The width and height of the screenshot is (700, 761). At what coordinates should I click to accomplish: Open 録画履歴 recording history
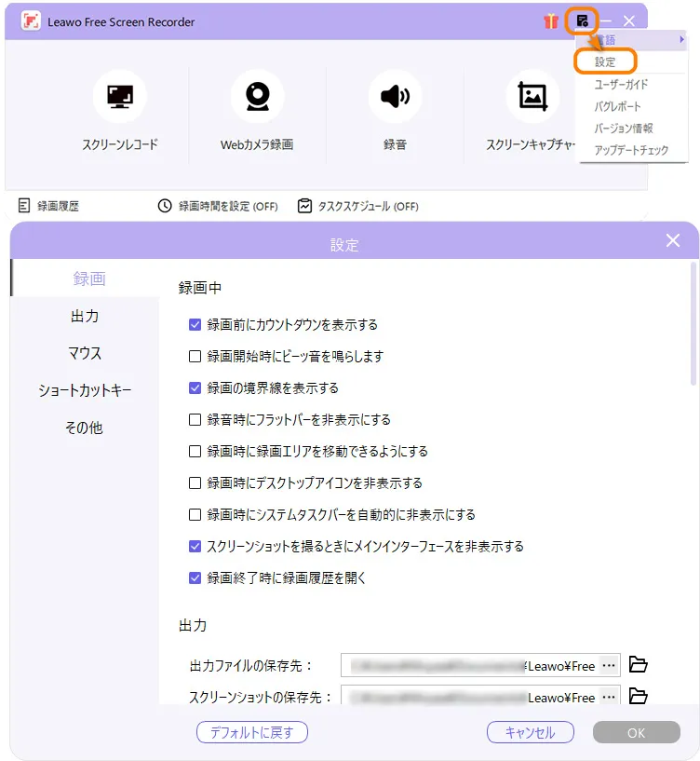48,206
